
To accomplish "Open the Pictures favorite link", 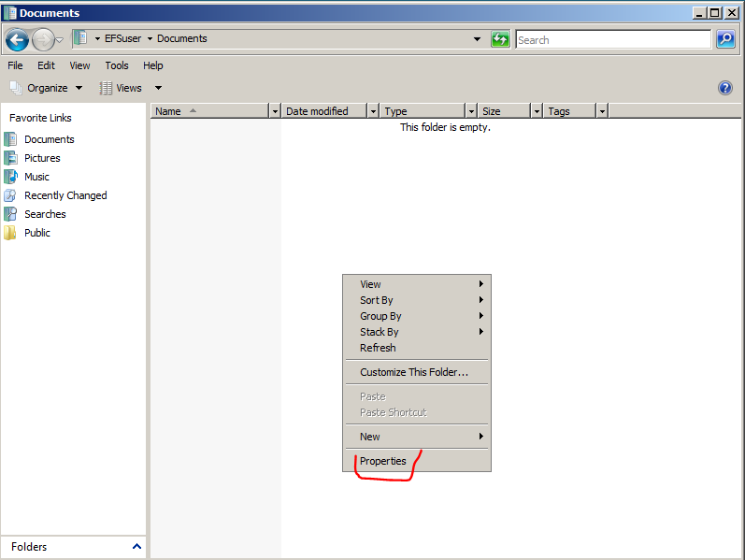I will tap(42, 158).
